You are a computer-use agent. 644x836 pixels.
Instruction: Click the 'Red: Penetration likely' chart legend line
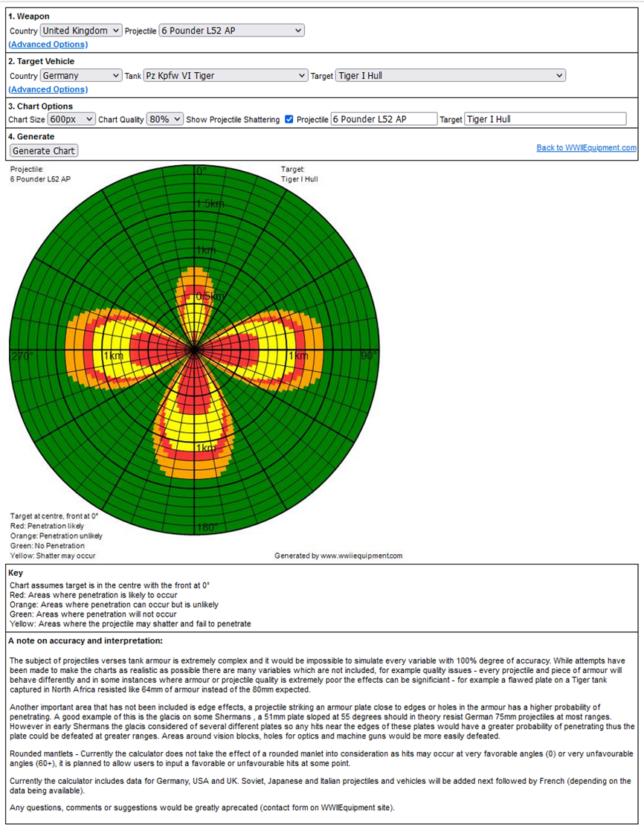[47, 527]
